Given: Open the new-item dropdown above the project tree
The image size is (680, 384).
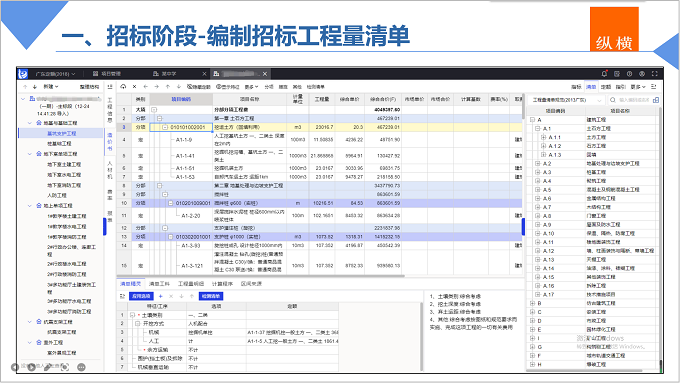Looking at the screenshot, I should point(50,87).
